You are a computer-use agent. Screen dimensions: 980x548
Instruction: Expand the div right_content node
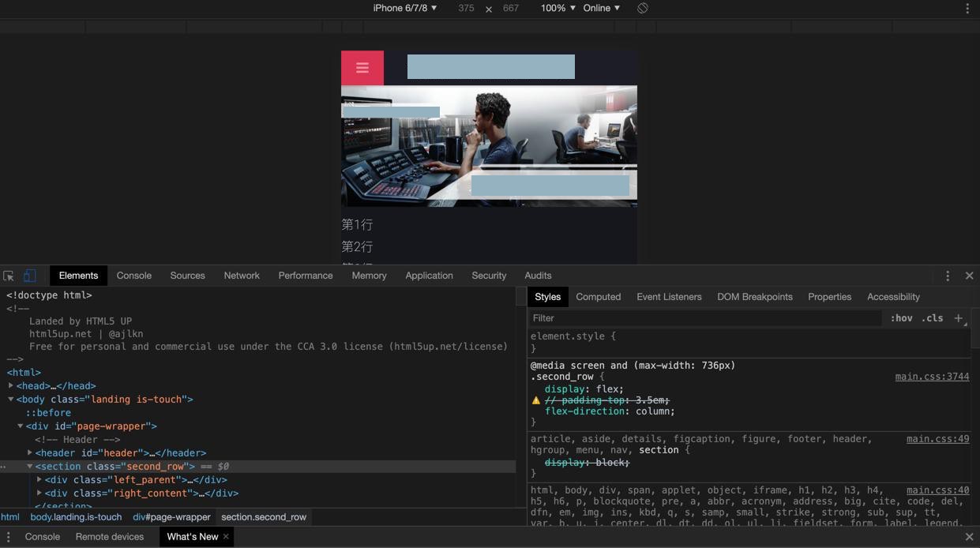pos(39,493)
